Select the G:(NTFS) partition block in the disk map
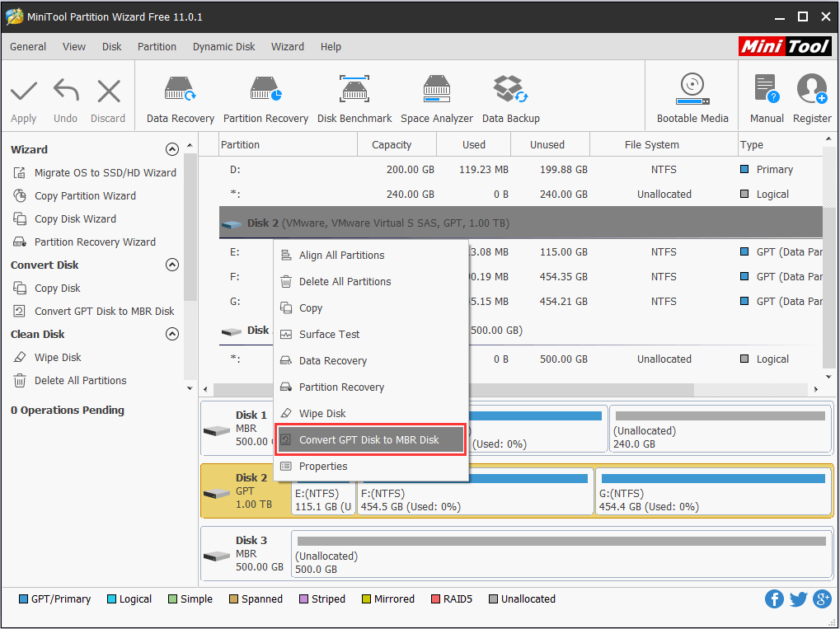 click(x=713, y=492)
